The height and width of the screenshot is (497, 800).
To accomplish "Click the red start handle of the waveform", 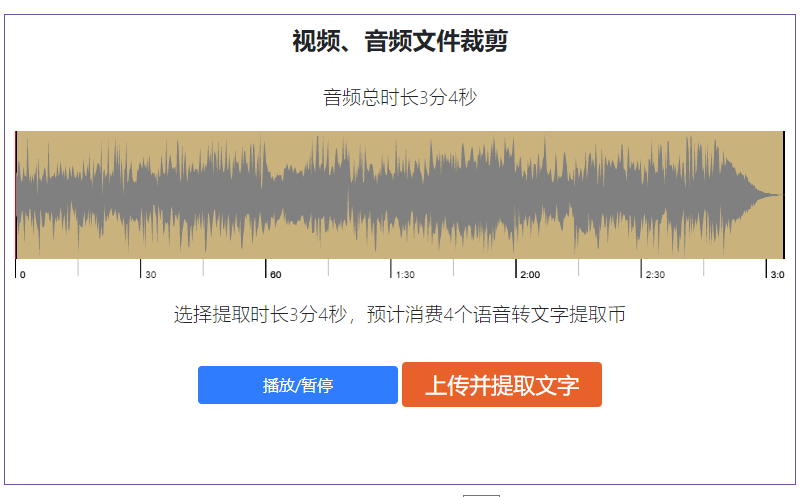I will [16, 195].
